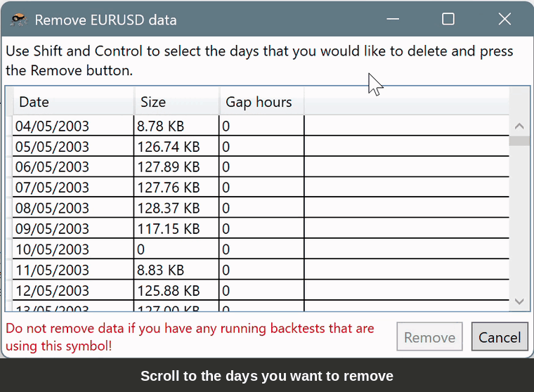
Task: Click Gap hours cell for 08/05/2003
Action: coord(261,208)
